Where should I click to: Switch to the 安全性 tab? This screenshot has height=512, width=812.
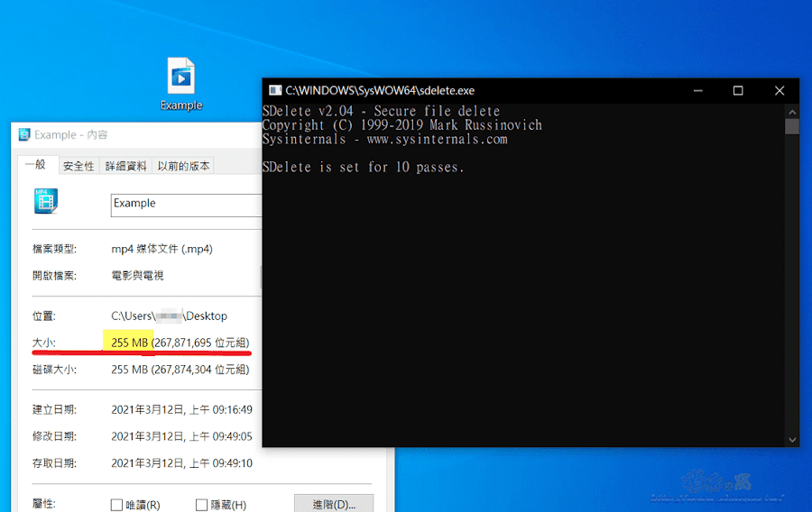[x=78, y=166]
